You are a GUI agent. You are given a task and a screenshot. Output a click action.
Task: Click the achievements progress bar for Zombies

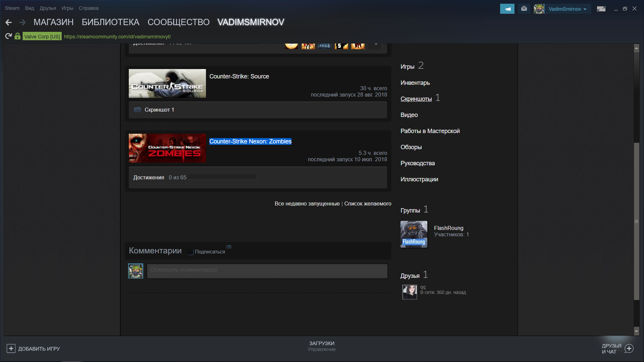[223, 177]
